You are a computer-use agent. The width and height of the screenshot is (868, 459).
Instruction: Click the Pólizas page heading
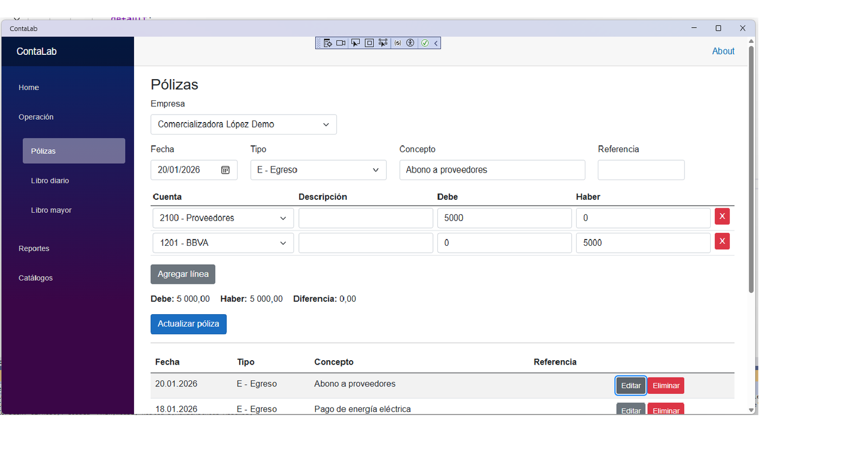175,85
